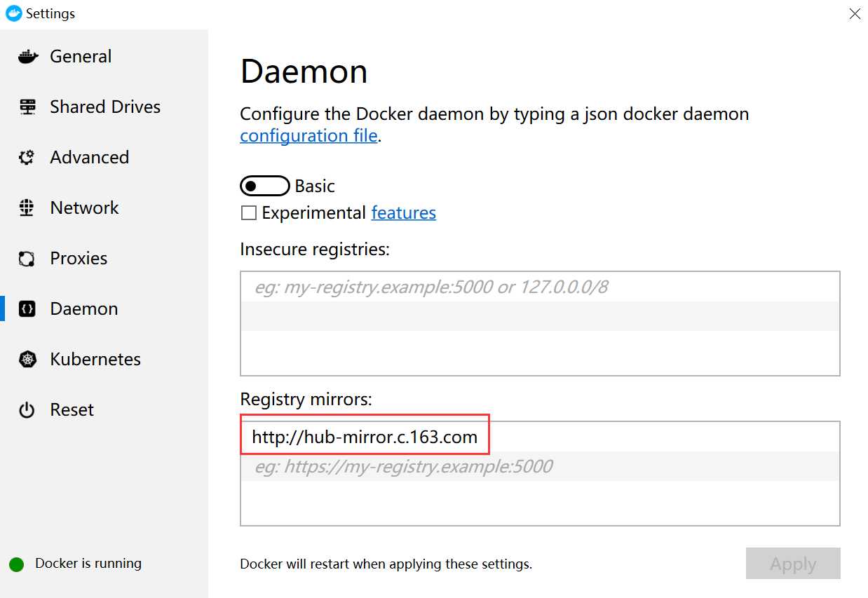Screen dimensions: 868x598
Task: Click the Reset power icon
Action: 27,410
